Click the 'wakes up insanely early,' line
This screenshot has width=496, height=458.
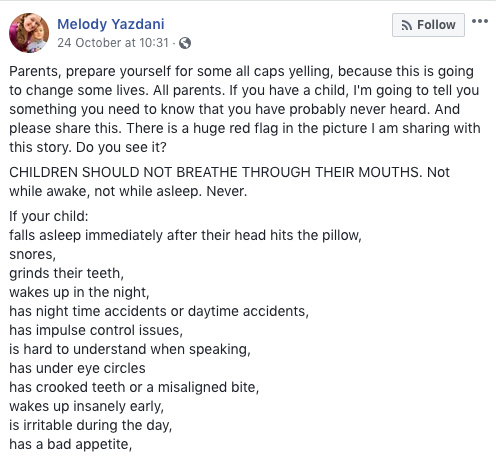coord(87,406)
